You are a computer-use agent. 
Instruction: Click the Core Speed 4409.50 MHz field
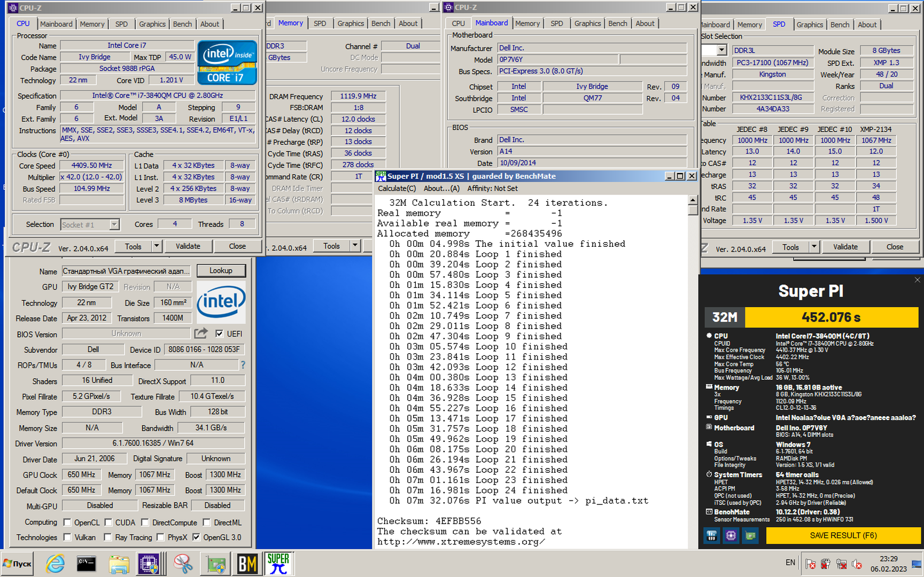pos(91,166)
